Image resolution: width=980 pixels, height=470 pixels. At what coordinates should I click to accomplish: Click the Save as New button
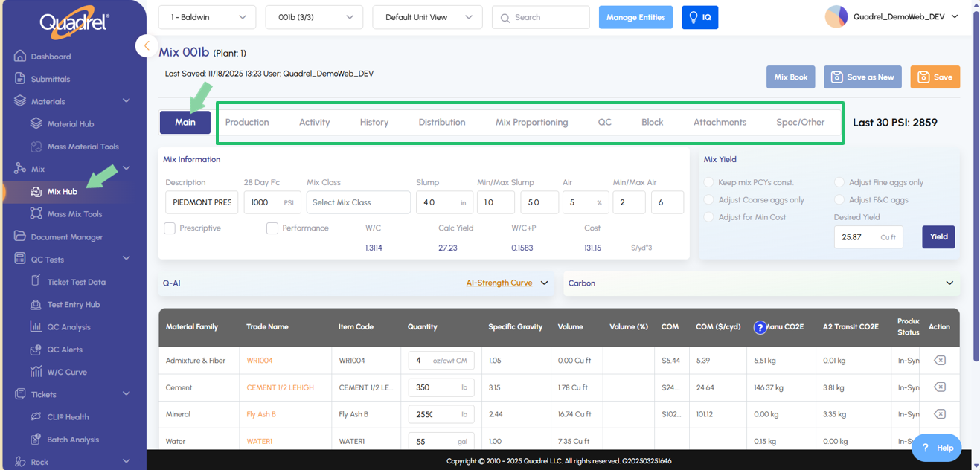[862, 77]
